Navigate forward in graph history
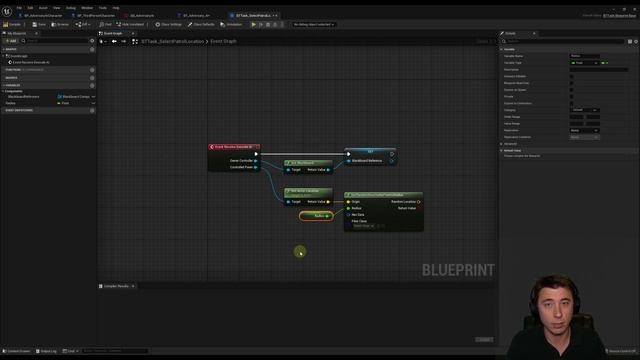This screenshot has width=640, height=360. pos(124,41)
